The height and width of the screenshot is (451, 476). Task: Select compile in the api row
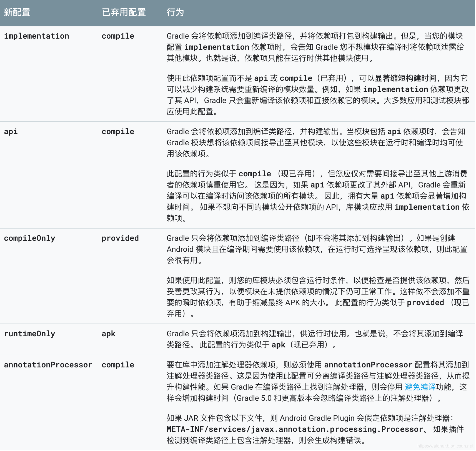(118, 132)
